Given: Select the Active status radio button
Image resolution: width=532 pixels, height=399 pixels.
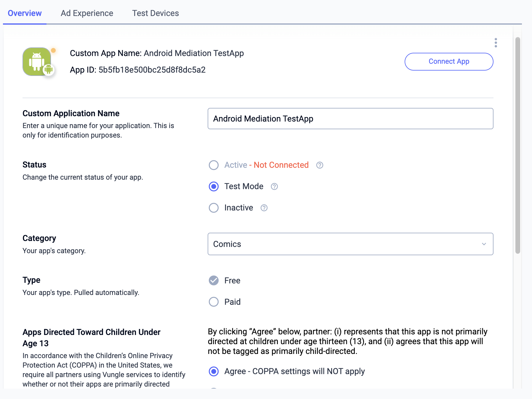Looking at the screenshot, I should 214,165.
